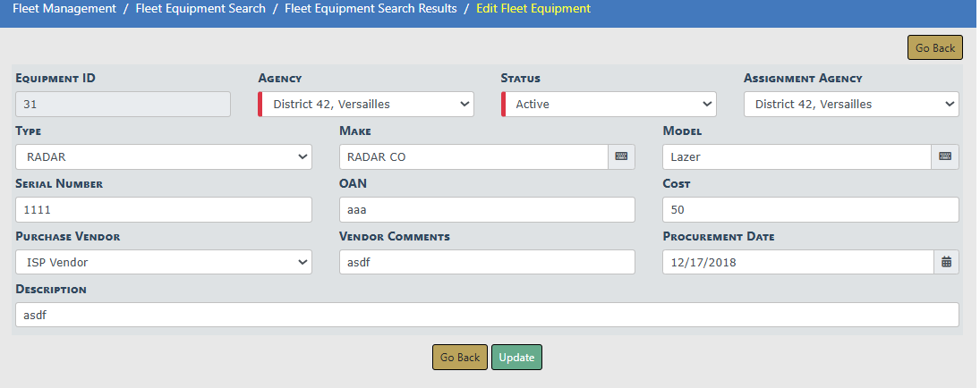
Task: Click the Make text field containing RADAR CO
Action: click(473, 157)
